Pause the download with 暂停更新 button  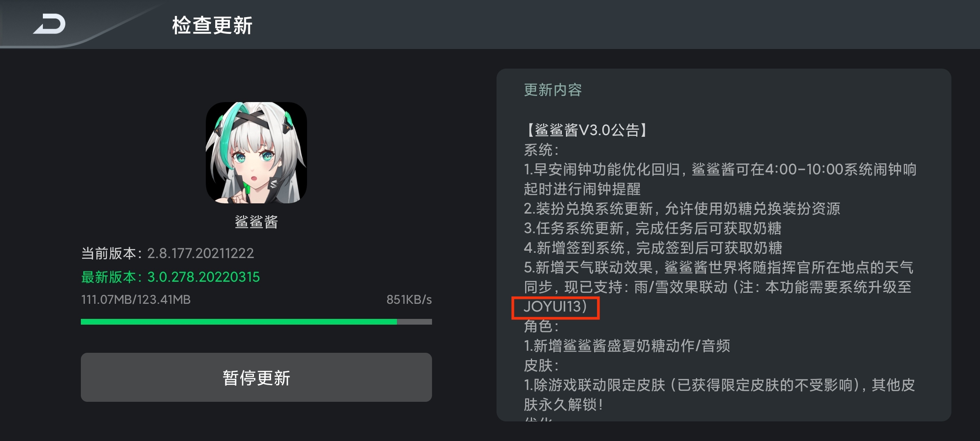coord(256,377)
